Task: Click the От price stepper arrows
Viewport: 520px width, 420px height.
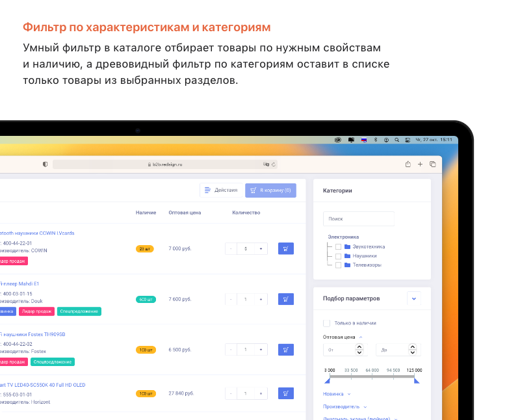Action: [x=359, y=349]
